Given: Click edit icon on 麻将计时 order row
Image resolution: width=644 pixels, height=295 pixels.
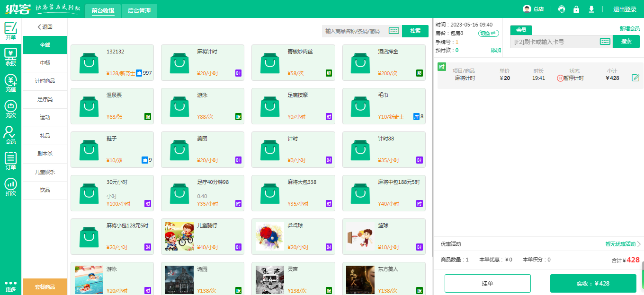Looking at the screenshot, I should (635, 78).
